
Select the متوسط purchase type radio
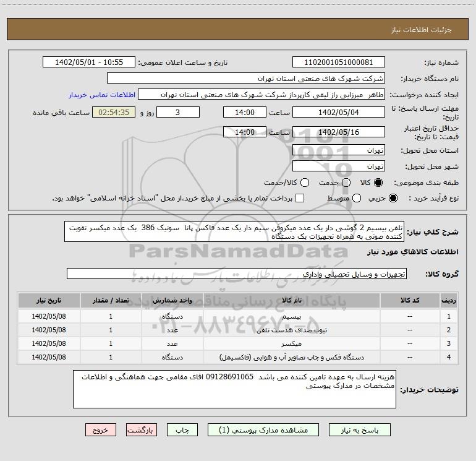point(357,199)
